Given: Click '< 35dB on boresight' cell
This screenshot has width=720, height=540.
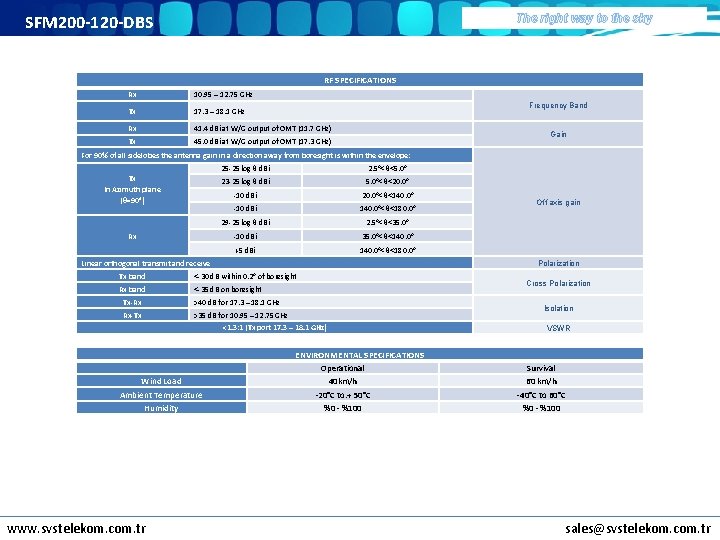Looking at the screenshot, I should point(330,289).
